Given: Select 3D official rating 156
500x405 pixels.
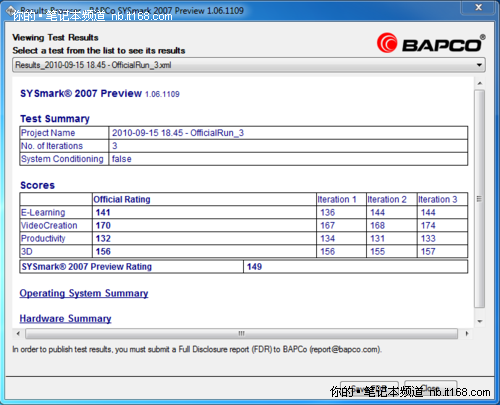Looking at the screenshot, I should coord(103,251).
